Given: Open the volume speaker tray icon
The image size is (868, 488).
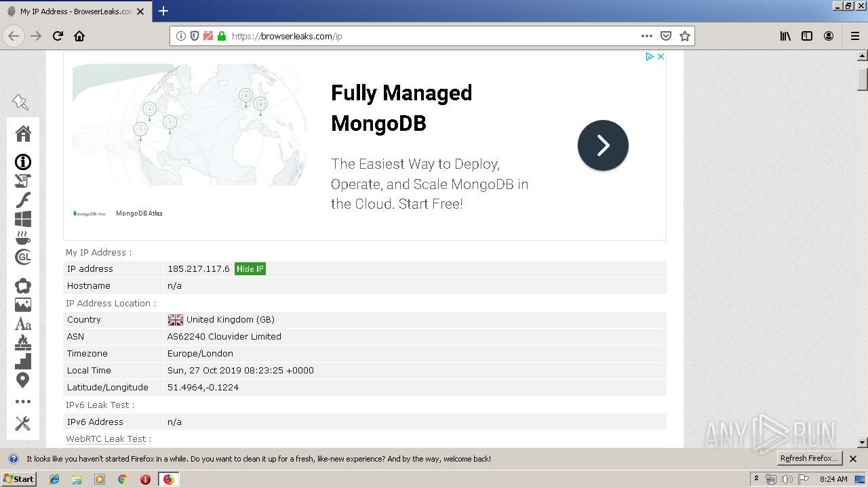Looking at the screenshot, I should click(x=787, y=479).
